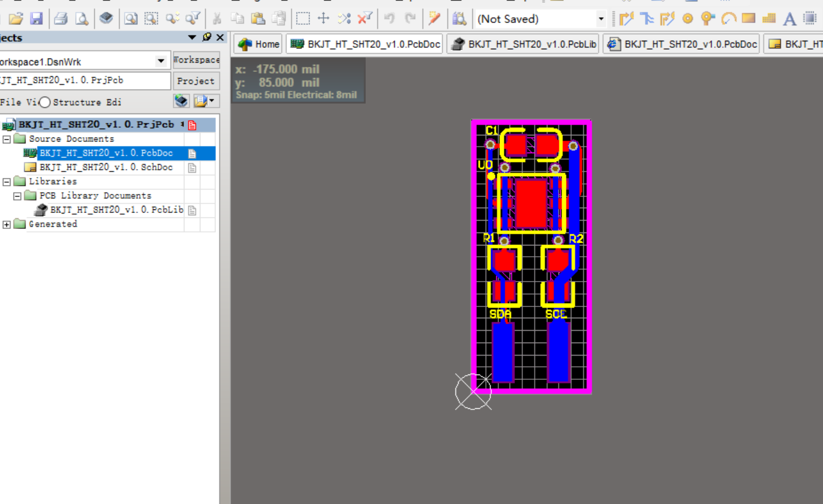Open a document with the folder icon

click(x=15, y=19)
